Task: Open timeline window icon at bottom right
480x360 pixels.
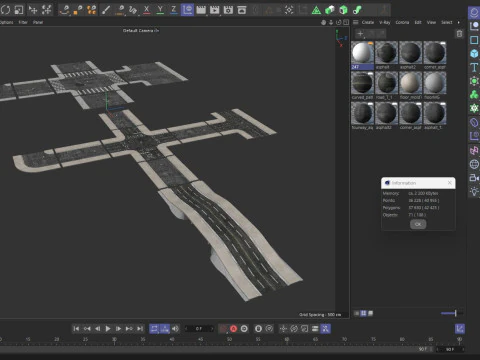Action: pos(460,329)
